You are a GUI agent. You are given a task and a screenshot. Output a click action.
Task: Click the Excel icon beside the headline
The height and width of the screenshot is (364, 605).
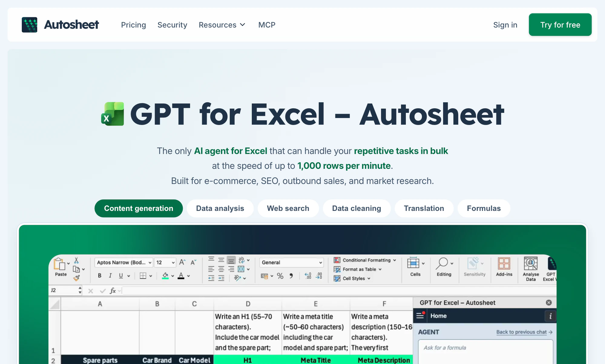coord(113,114)
